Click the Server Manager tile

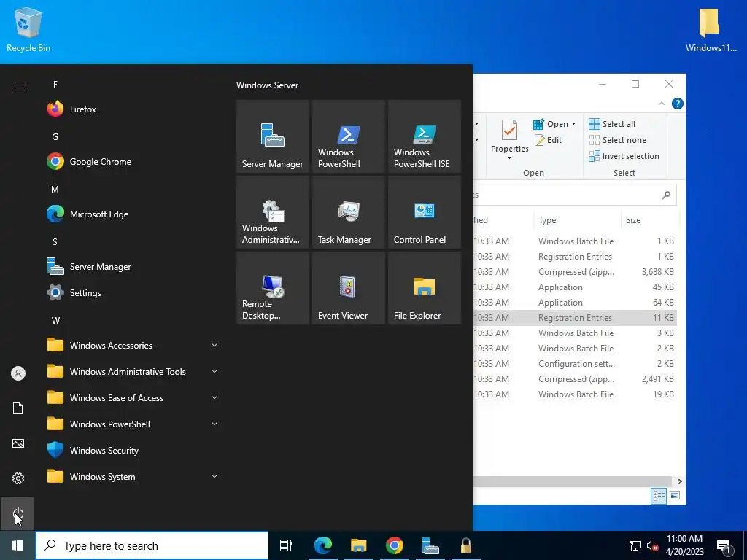tap(273, 136)
